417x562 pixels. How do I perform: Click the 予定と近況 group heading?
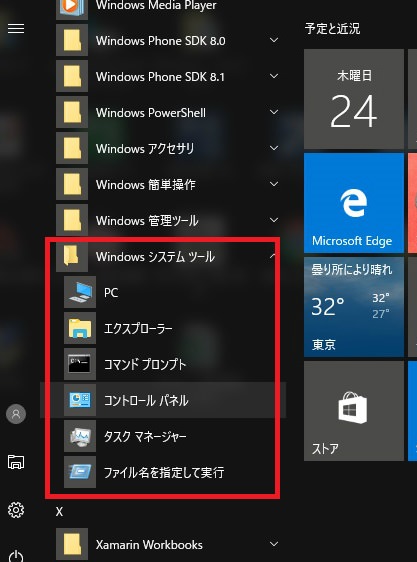click(332, 29)
